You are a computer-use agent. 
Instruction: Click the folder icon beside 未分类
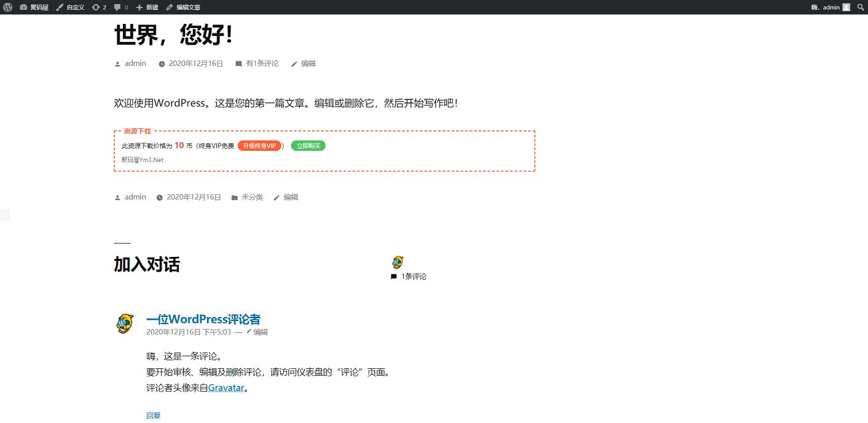pos(234,197)
